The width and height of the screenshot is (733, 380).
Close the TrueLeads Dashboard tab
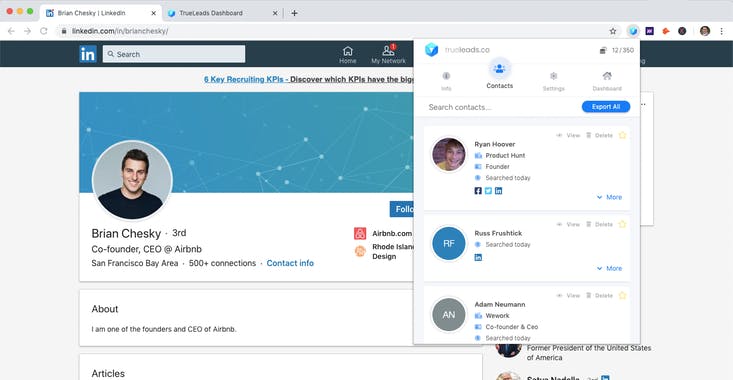point(275,13)
